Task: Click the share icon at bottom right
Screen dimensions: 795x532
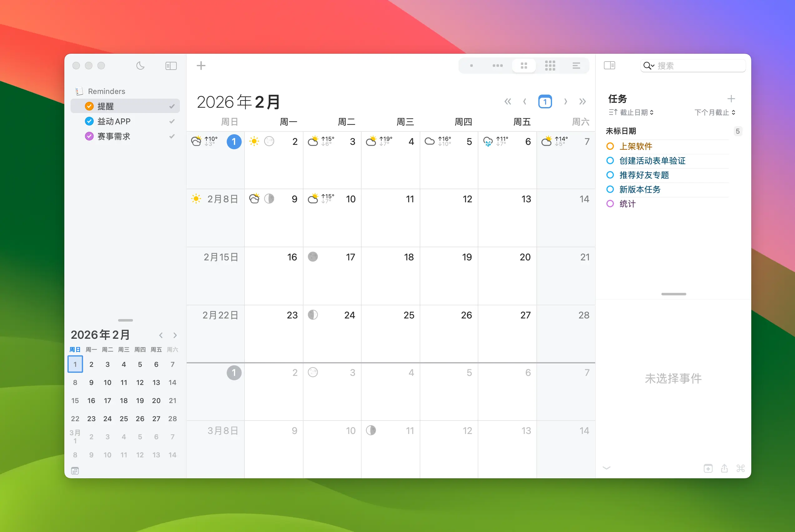Action: (724, 468)
